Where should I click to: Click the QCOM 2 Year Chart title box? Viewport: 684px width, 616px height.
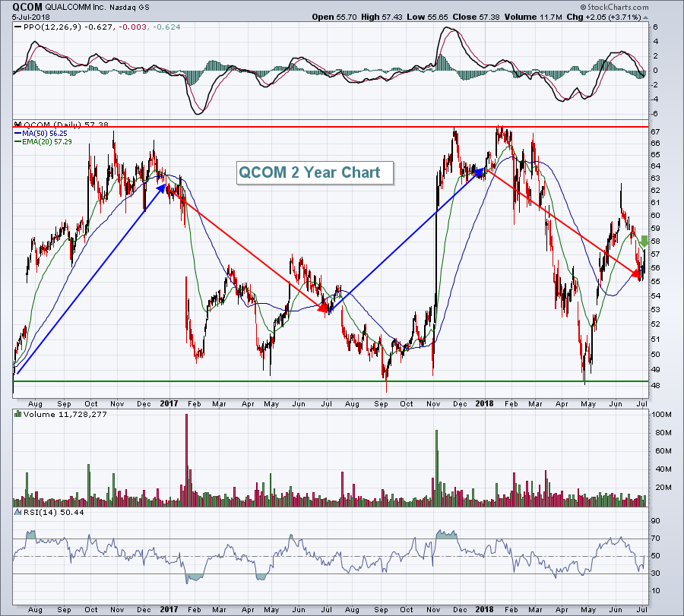tap(315, 173)
